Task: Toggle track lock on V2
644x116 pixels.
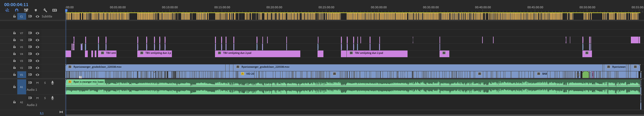Action: click(14, 67)
